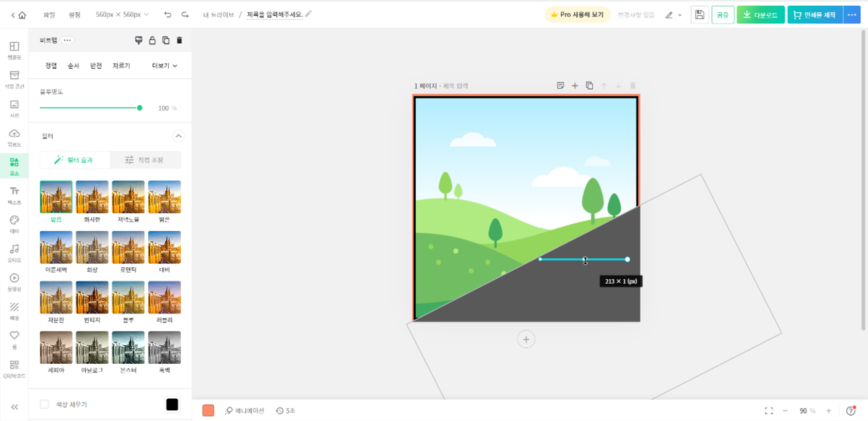Apply the 로맨틱 filter
The width and height of the screenshot is (868, 421).
(128, 247)
